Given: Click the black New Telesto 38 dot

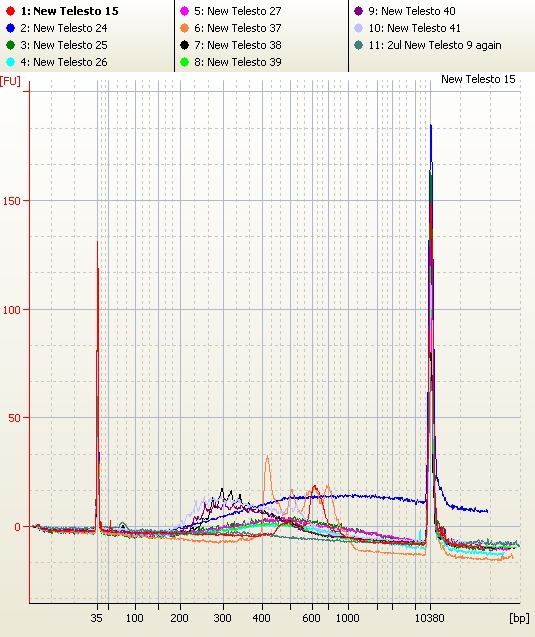Looking at the screenshot, I should click(x=184, y=45).
